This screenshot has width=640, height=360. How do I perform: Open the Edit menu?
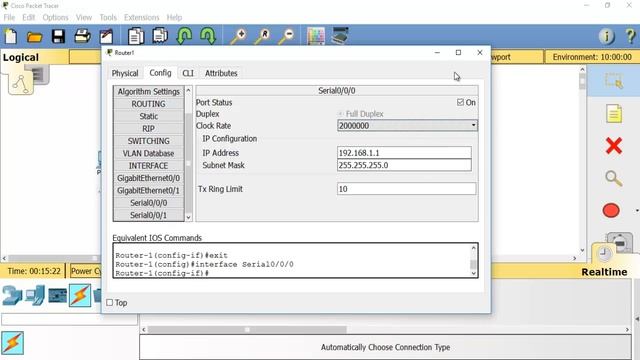pos(29,18)
